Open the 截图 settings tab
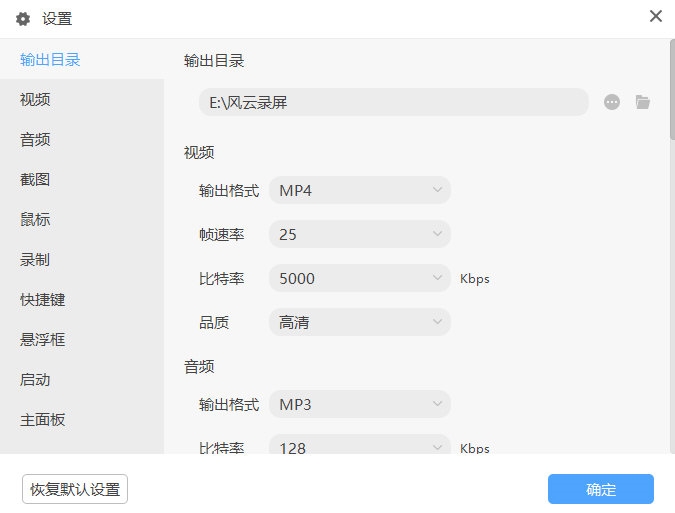 (x=35, y=179)
